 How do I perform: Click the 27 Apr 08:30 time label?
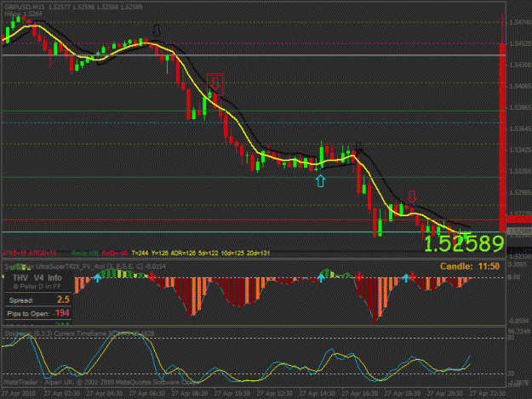click(x=189, y=394)
